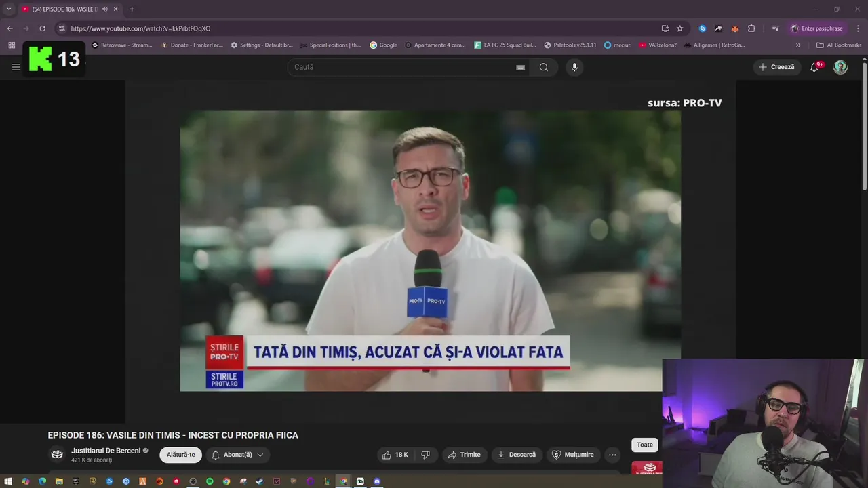Open the Shazam browser extension
868x488 pixels.
703,28
